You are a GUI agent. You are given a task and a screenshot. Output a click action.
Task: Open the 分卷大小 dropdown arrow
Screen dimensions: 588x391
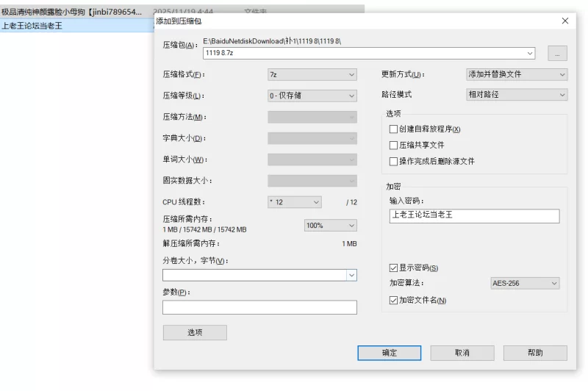point(351,275)
